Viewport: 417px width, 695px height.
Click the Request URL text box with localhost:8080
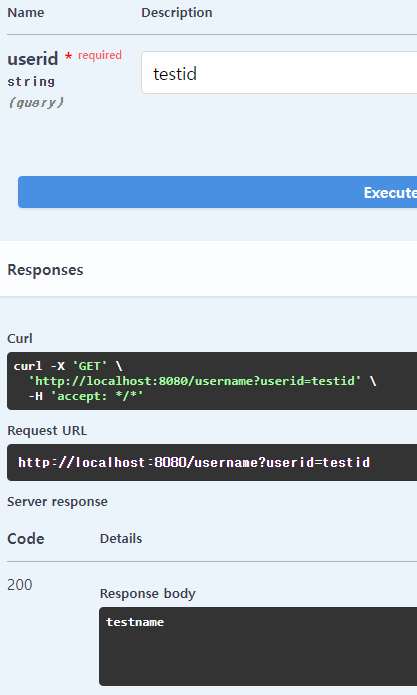click(x=212, y=462)
